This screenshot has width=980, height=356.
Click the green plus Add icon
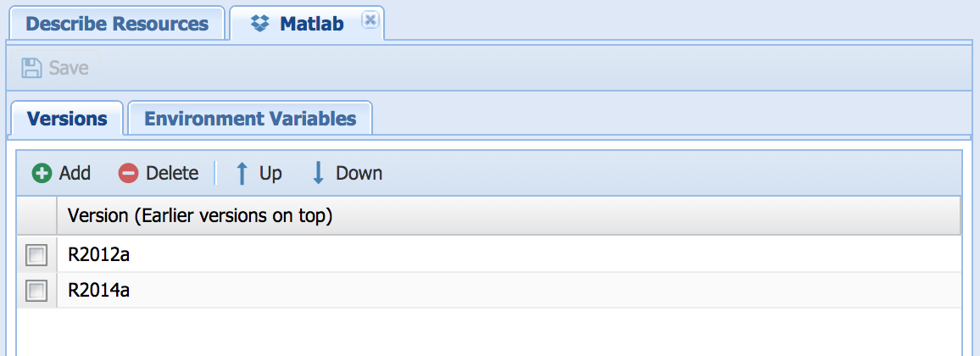coord(42,173)
